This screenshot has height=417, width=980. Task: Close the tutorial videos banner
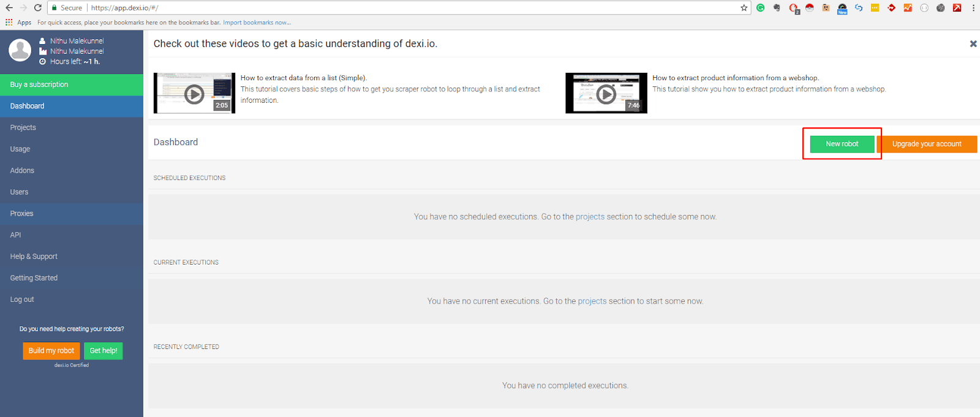(973, 43)
